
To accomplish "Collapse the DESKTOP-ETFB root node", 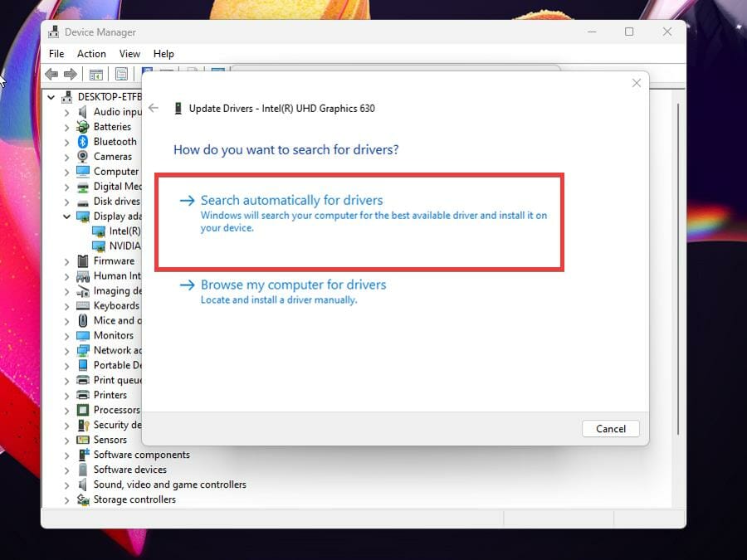I will tap(51, 97).
